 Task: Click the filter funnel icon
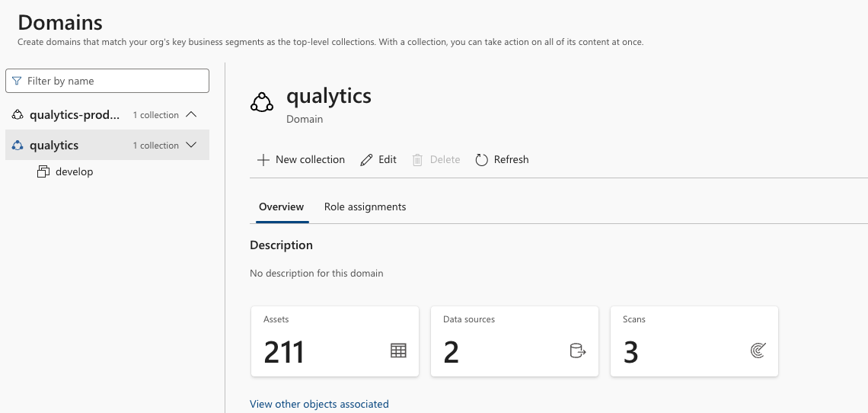pyautogui.click(x=17, y=81)
